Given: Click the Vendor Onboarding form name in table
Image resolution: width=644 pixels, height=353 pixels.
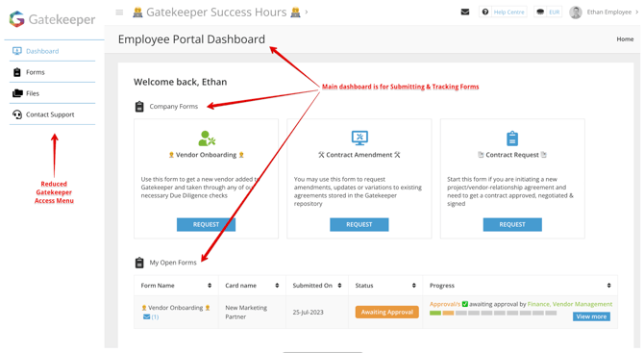Looking at the screenshot, I should click(x=175, y=308).
